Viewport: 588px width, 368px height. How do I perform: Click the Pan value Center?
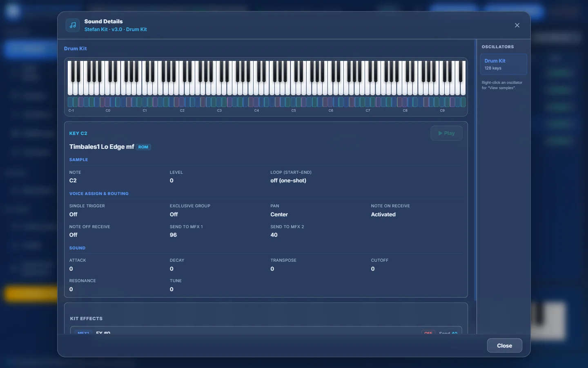(x=279, y=214)
